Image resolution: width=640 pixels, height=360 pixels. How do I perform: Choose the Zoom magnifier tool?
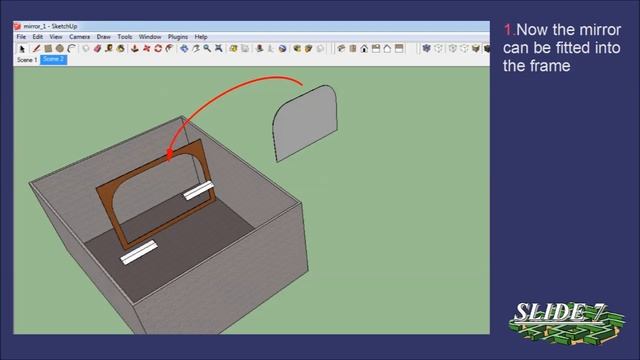[x=207, y=49]
